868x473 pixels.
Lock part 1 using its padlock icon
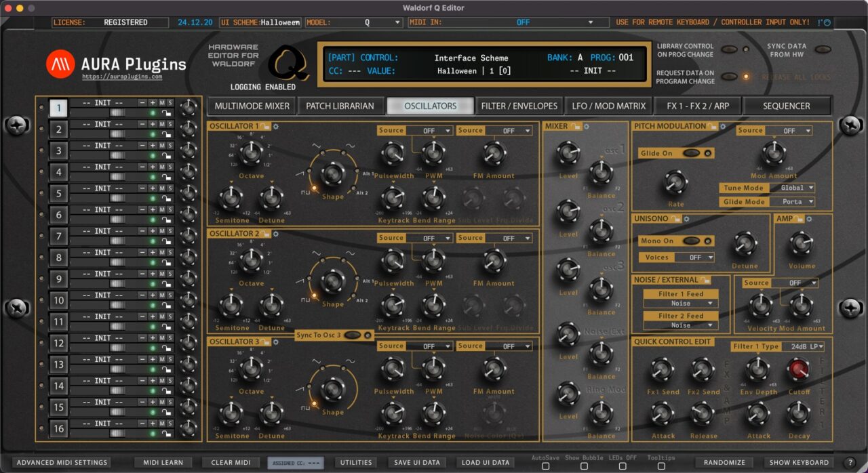click(167, 112)
